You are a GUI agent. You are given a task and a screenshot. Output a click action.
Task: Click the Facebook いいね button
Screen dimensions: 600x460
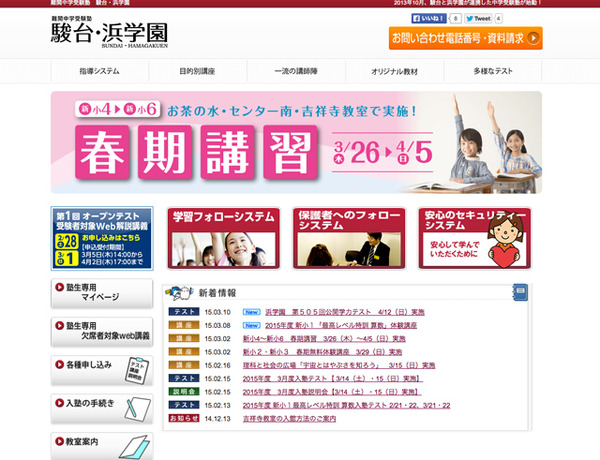pyautogui.click(x=429, y=18)
